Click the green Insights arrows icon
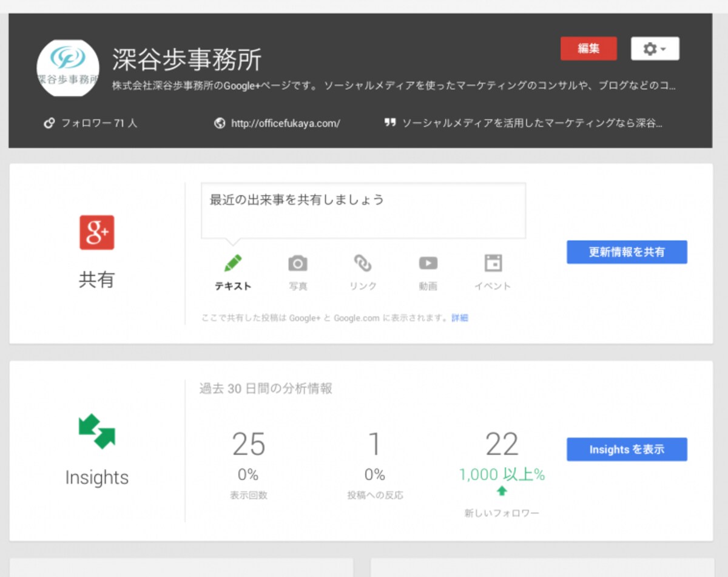Screen dimensions: 728x577 point(97,431)
